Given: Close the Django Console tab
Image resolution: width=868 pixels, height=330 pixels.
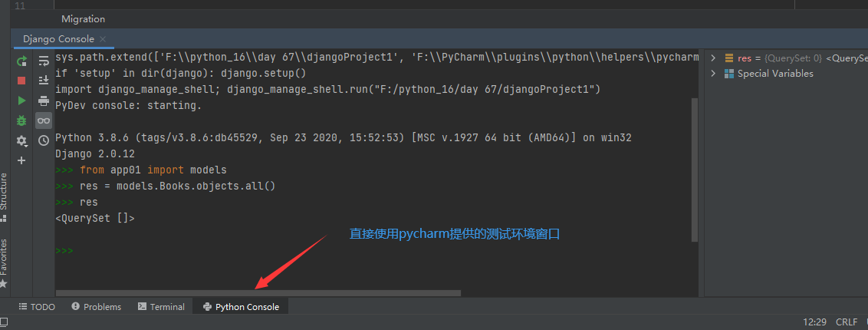Looking at the screenshot, I should click(103, 39).
